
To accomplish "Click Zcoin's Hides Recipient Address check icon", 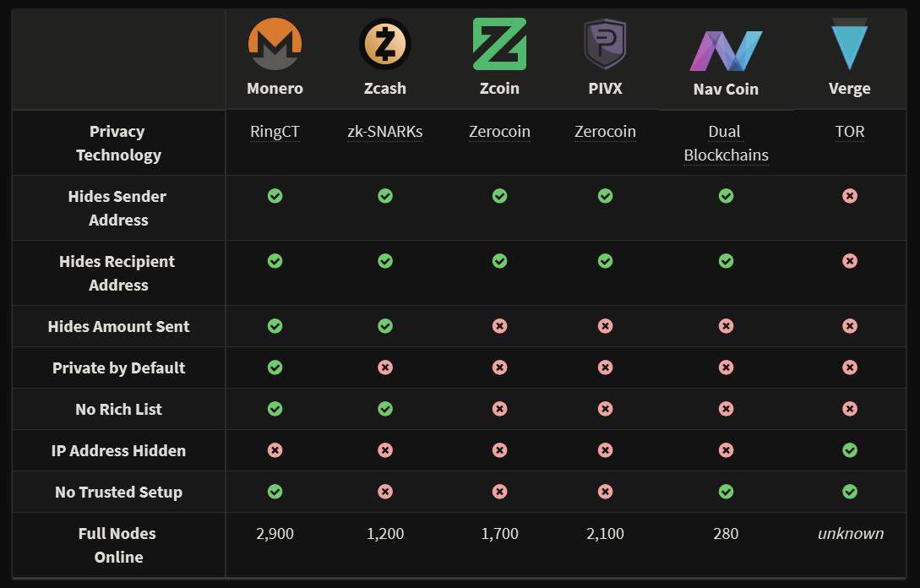I will click(499, 261).
